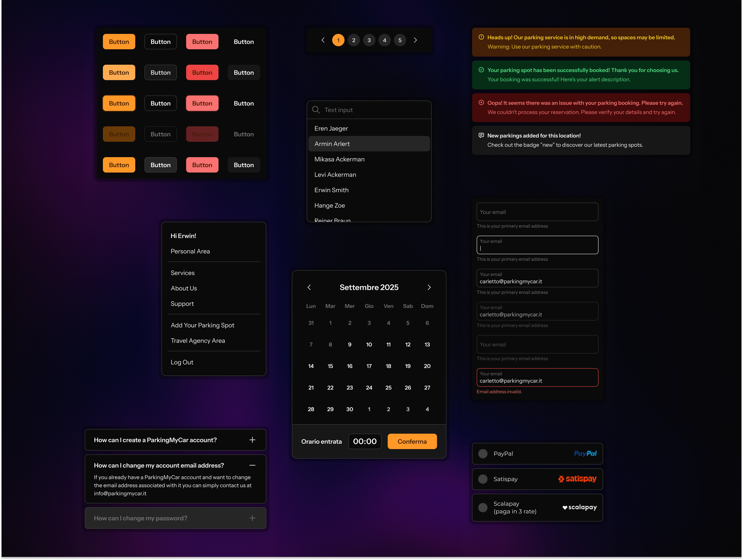Click the success check icon in the green alert

(481, 70)
